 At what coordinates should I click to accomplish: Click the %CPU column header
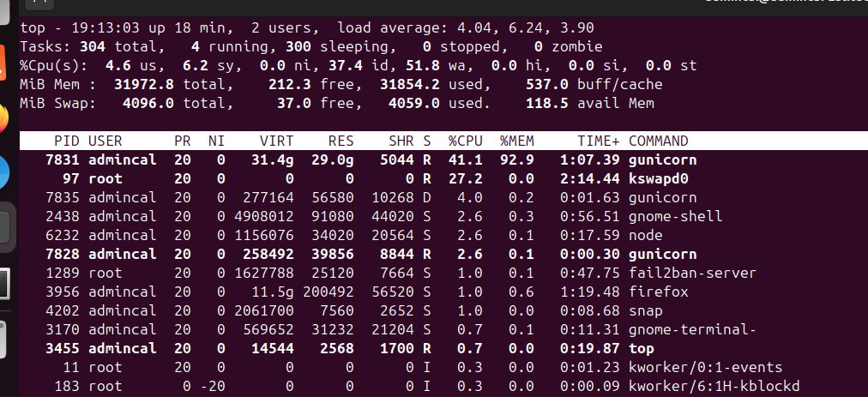(x=466, y=141)
